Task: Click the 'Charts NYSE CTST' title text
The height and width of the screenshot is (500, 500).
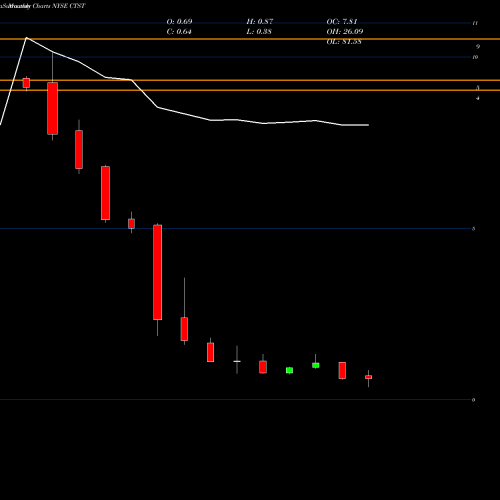Action: (59, 6)
